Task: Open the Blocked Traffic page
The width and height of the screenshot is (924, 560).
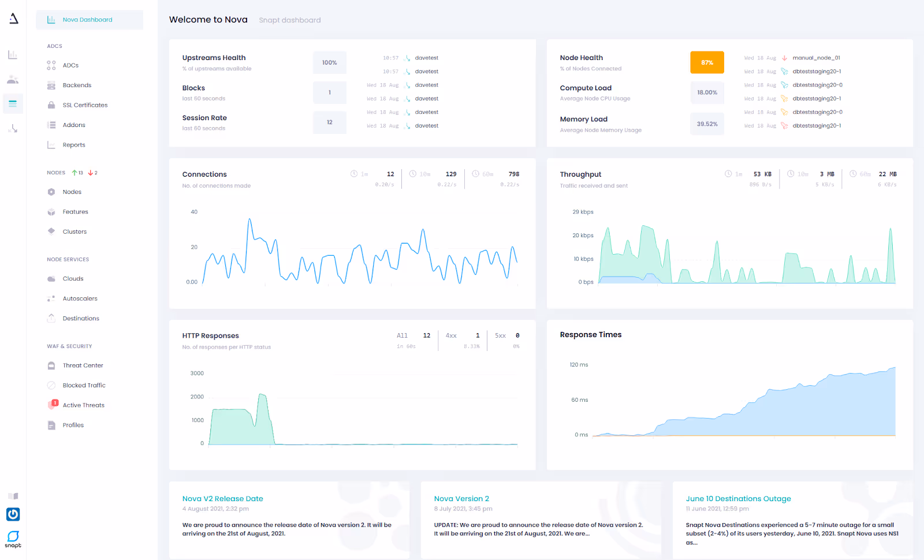Action: click(84, 386)
